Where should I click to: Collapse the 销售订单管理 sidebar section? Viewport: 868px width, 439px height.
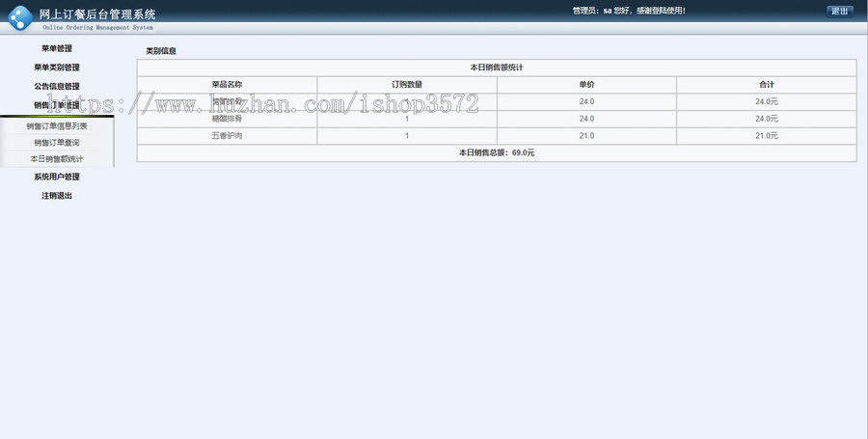coord(57,105)
